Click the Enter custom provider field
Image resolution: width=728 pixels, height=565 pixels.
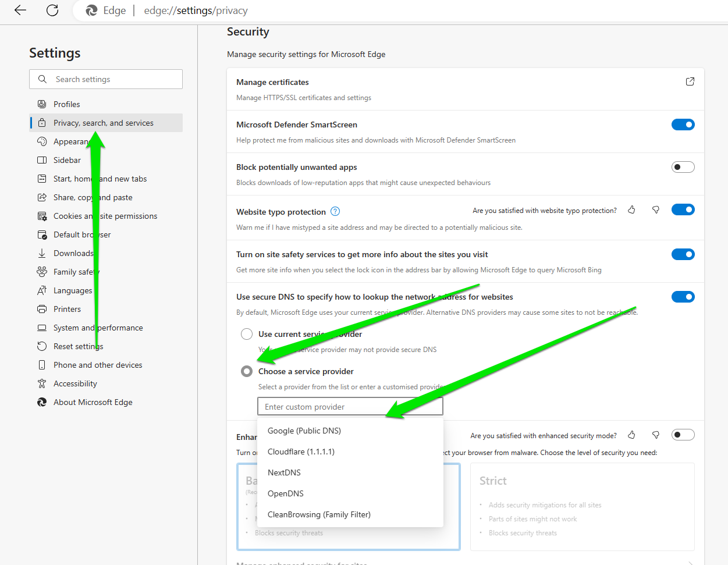click(x=350, y=407)
